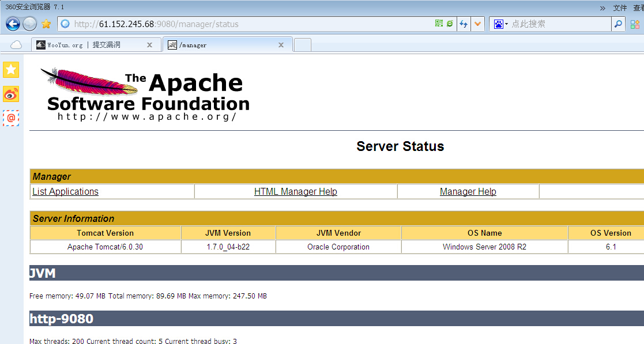The height and width of the screenshot is (344, 644).
Task: Click the JVM Version column header
Action: click(x=228, y=233)
